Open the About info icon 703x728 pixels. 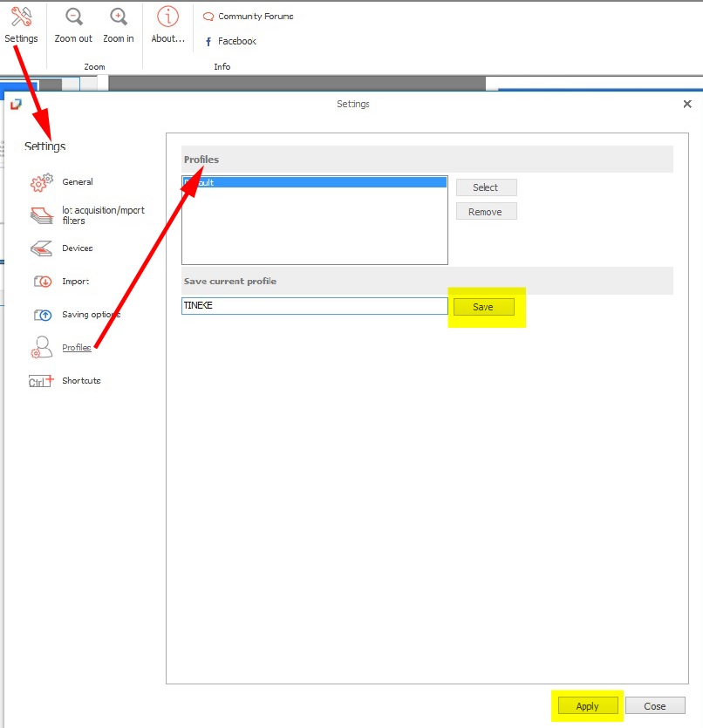pos(167,17)
